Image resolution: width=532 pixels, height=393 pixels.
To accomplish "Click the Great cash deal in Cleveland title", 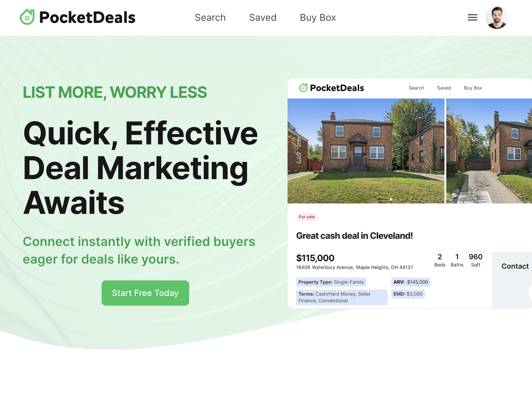I will [354, 236].
